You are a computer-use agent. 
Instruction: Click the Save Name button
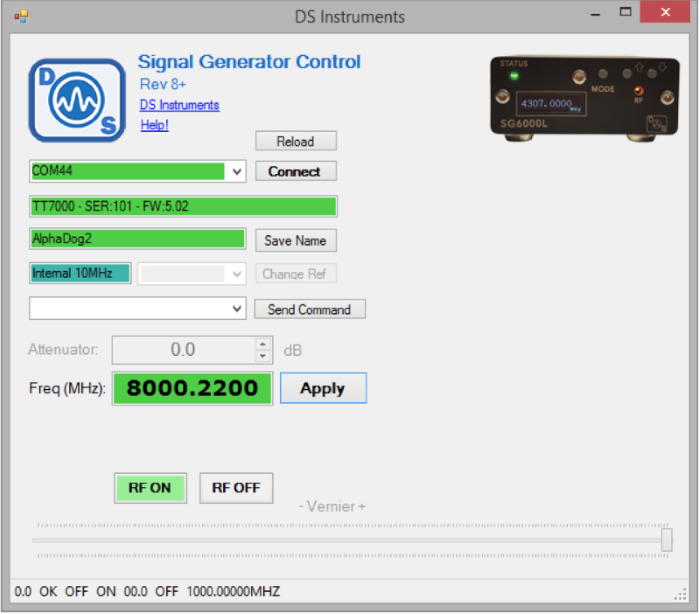[295, 241]
